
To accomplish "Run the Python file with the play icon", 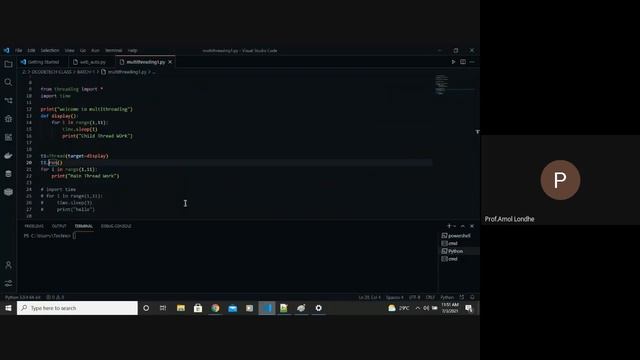I will pos(453,62).
